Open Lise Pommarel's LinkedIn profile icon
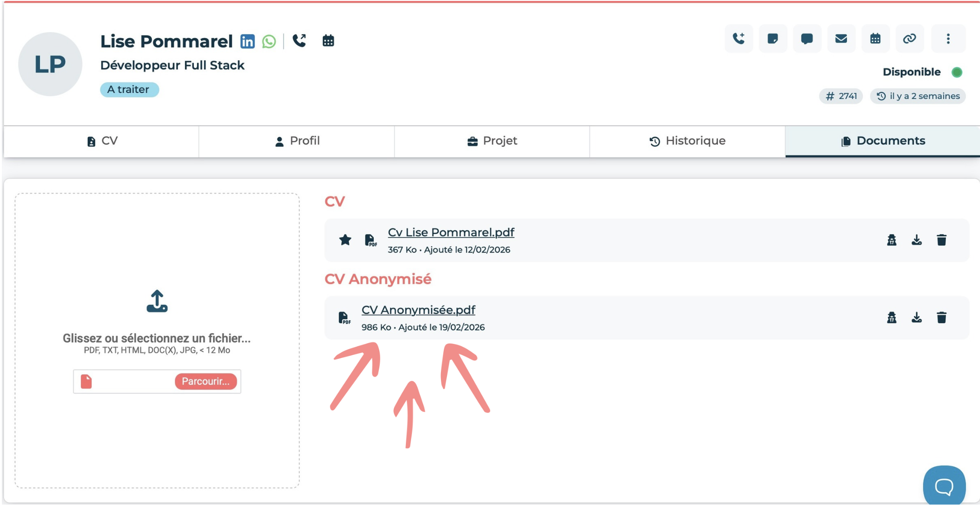This screenshot has height=505, width=980. click(248, 41)
